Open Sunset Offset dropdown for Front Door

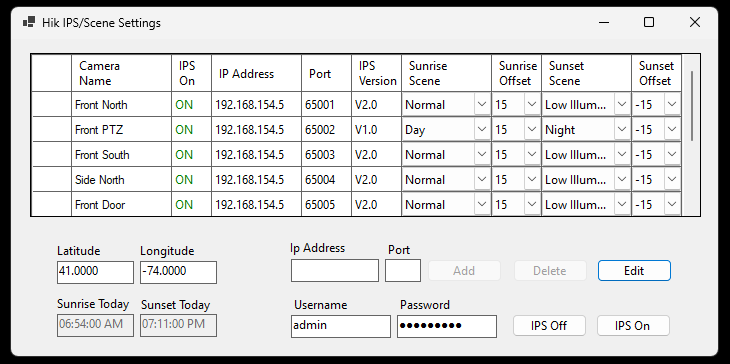tap(672, 204)
